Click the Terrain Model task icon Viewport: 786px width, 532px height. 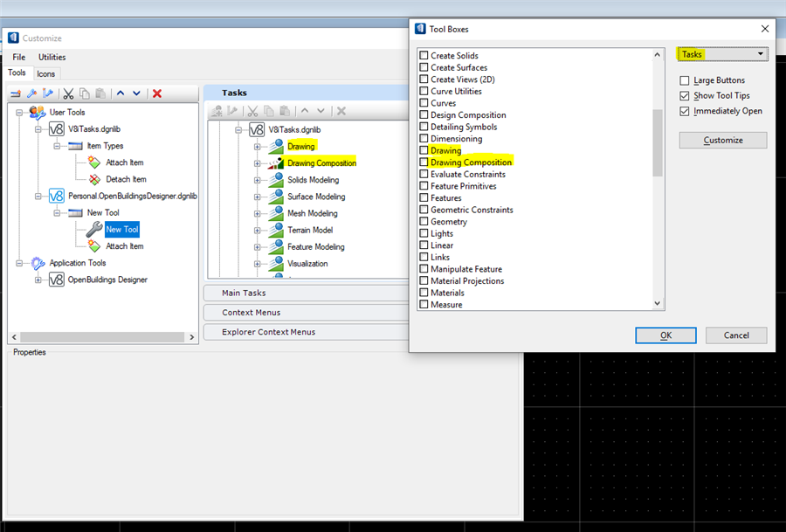tap(276, 230)
